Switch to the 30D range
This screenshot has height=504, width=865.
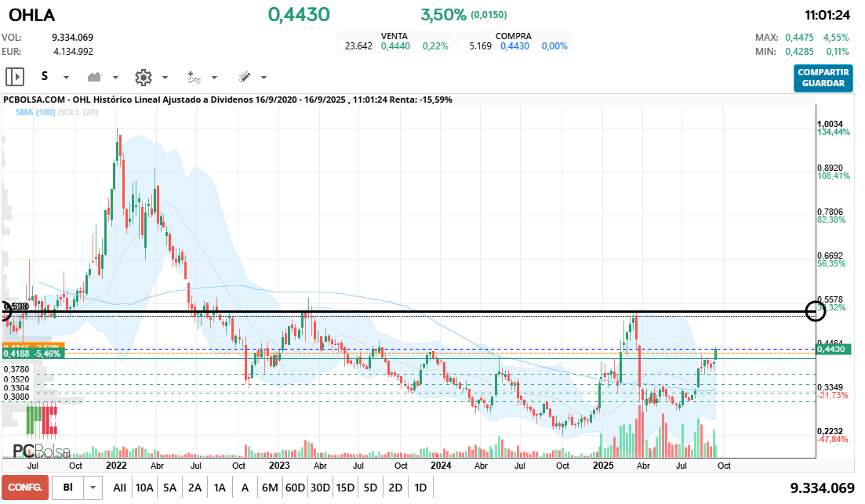pos(320,488)
